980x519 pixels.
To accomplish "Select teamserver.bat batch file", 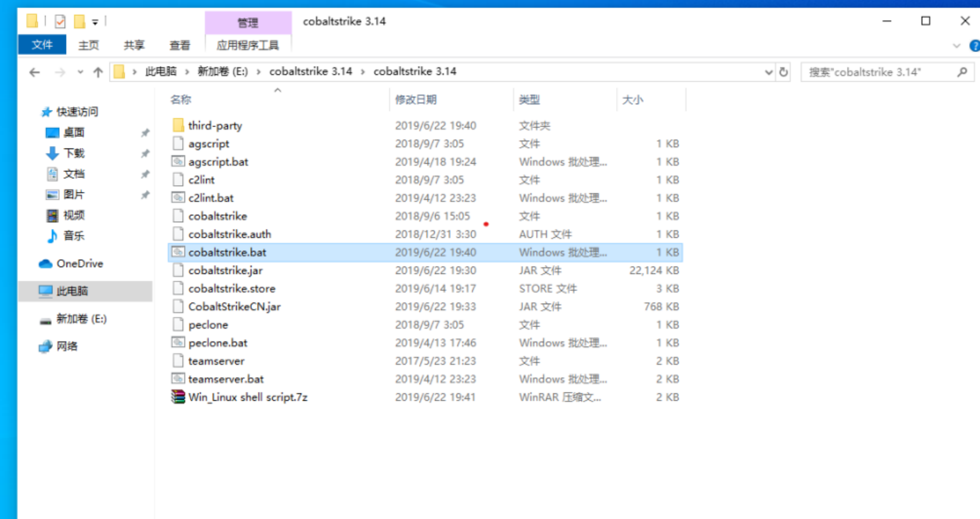I will pyautogui.click(x=225, y=379).
